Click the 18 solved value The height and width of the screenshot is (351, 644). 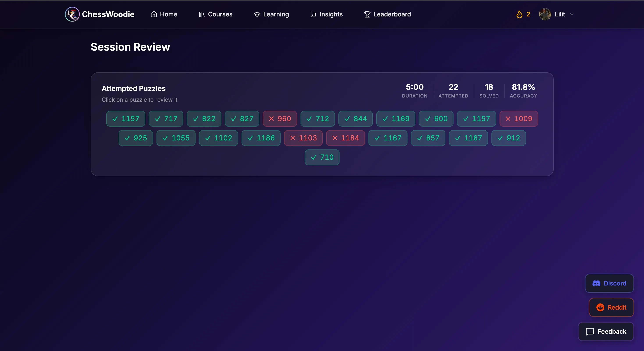(489, 87)
